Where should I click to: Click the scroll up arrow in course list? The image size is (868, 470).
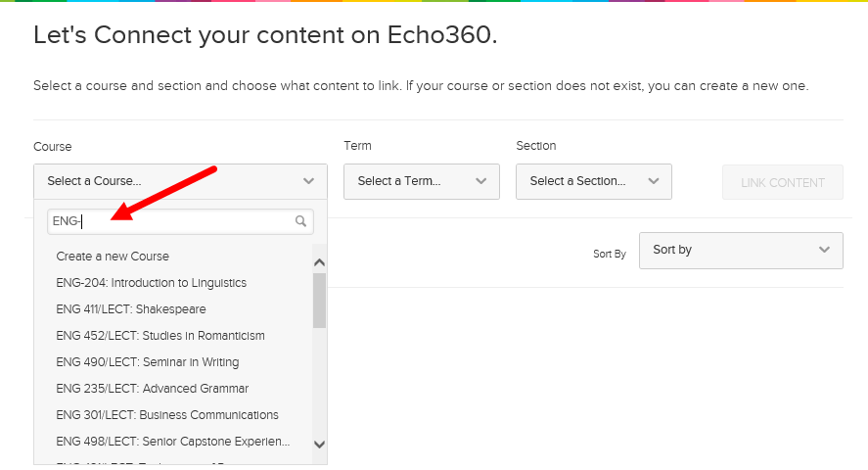pos(319,262)
